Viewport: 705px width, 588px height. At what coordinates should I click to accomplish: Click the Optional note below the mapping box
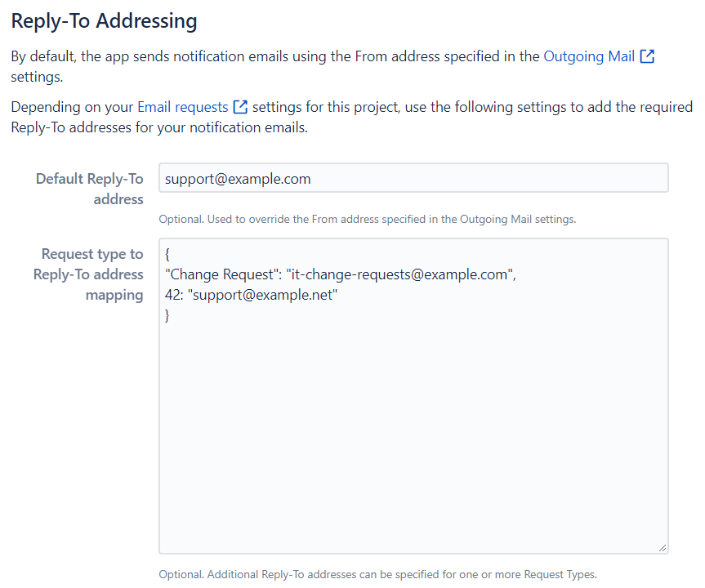click(x=377, y=574)
